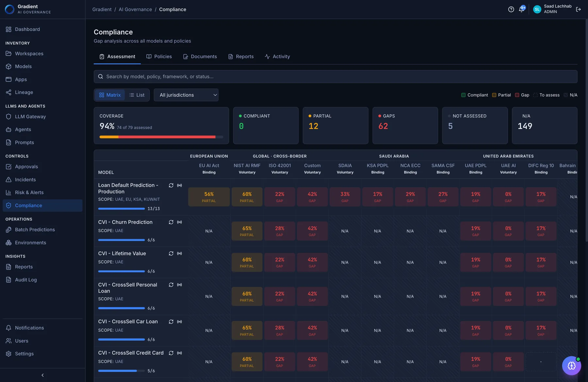
Task: Expand the All jurisdictions dropdown
Action: click(x=186, y=95)
